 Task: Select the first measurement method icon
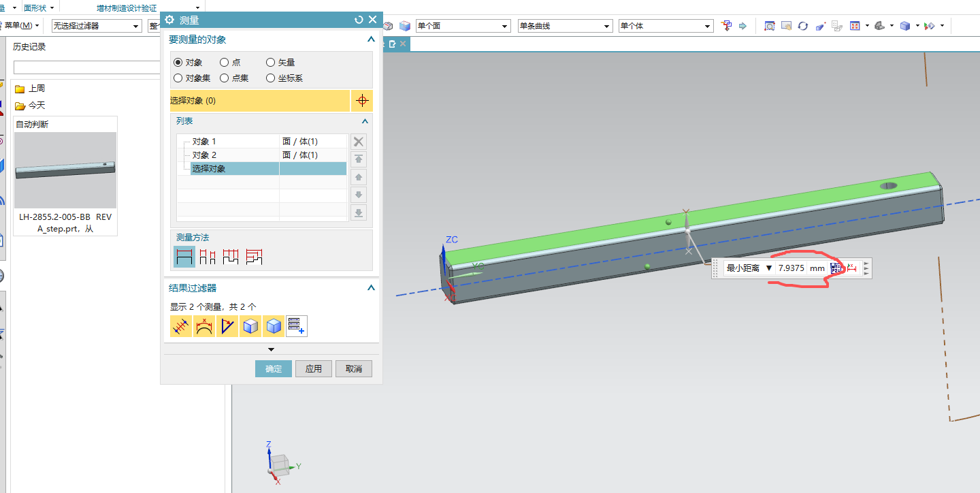pos(184,257)
